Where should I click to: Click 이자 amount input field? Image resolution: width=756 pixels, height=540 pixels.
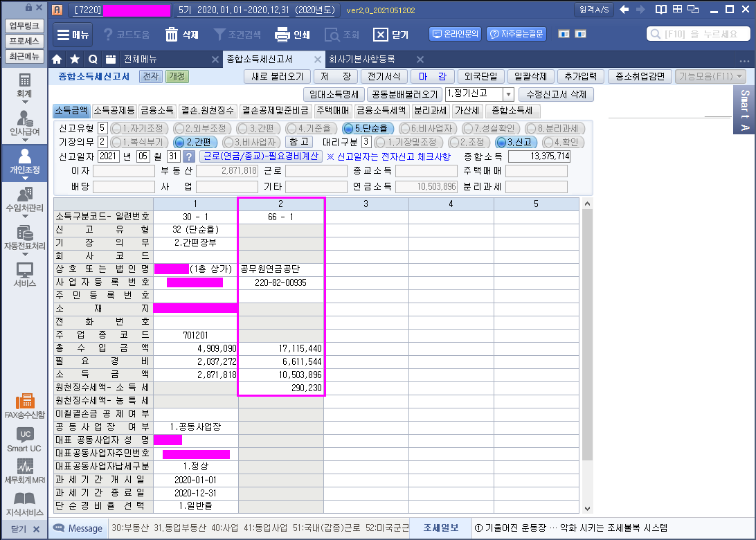(124, 171)
